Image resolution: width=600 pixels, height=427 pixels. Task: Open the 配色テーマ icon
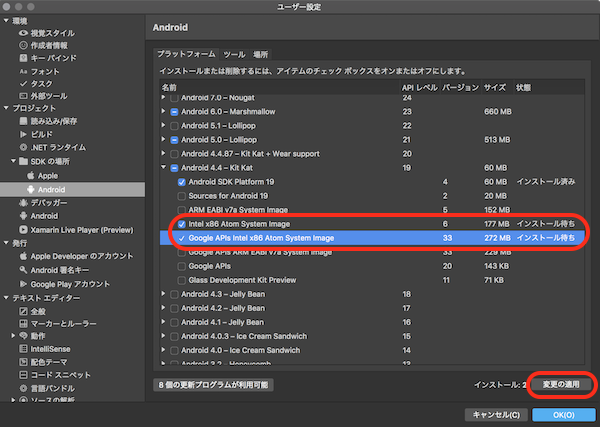(x=23, y=362)
